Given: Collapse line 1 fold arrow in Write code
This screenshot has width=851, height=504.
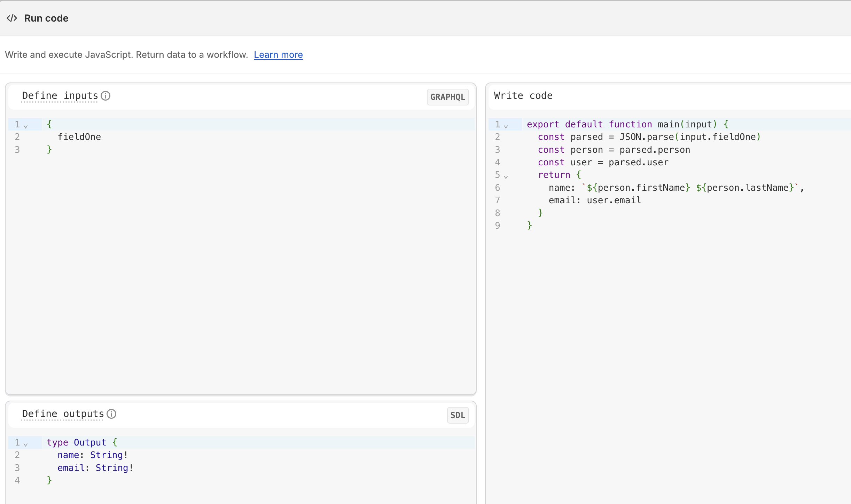Looking at the screenshot, I should [506, 126].
